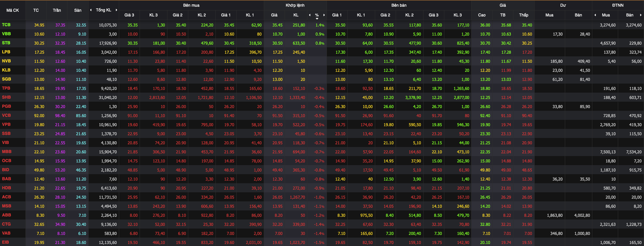Open the HDB ticker symbol

point(6,188)
